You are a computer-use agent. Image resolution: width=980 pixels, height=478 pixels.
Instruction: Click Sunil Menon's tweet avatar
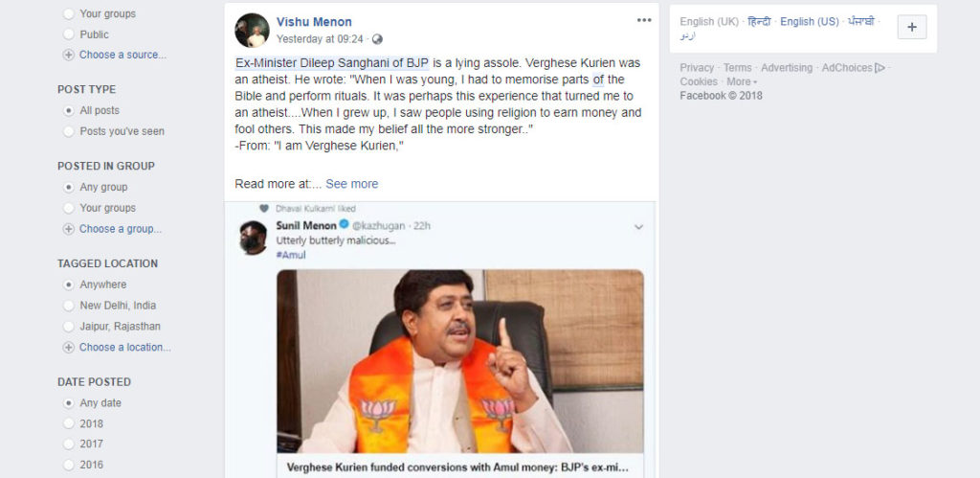click(x=253, y=238)
